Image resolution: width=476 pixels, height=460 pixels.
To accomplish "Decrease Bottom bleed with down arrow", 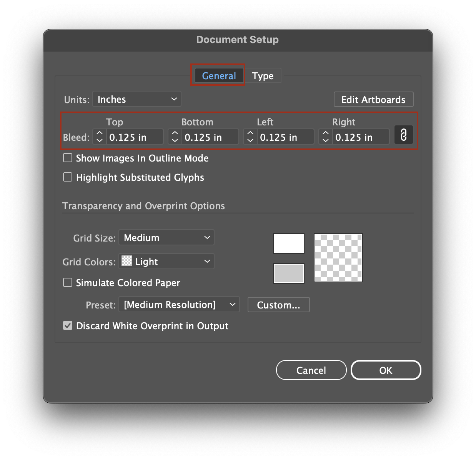I will click(x=175, y=140).
